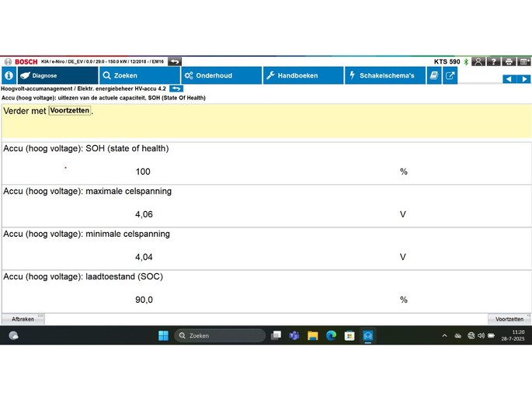Go to next page with right arrow
This screenshot has height=399, width=532.
point(524,78)
